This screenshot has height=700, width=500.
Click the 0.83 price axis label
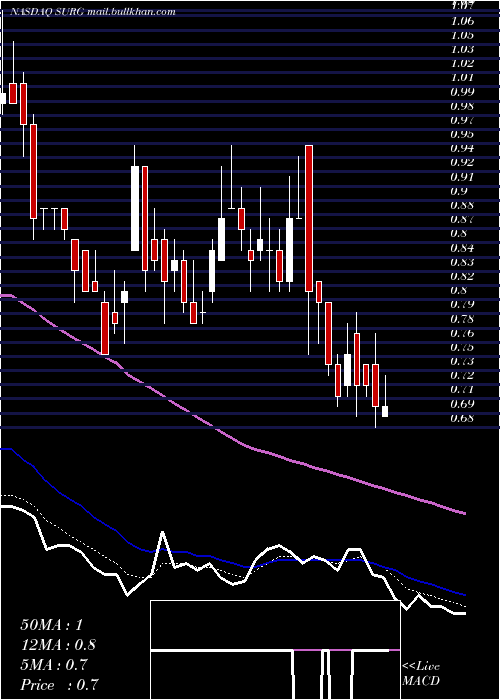[x=464, y=262]
